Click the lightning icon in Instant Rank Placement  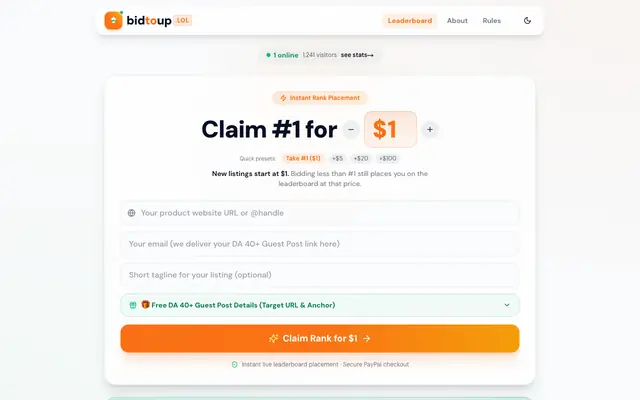(x=283, y=98)
